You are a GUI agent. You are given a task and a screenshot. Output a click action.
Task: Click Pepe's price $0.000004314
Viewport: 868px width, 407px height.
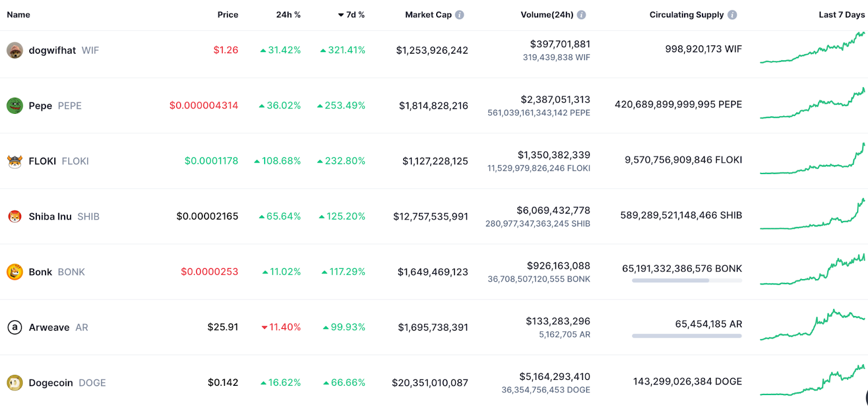204,105
